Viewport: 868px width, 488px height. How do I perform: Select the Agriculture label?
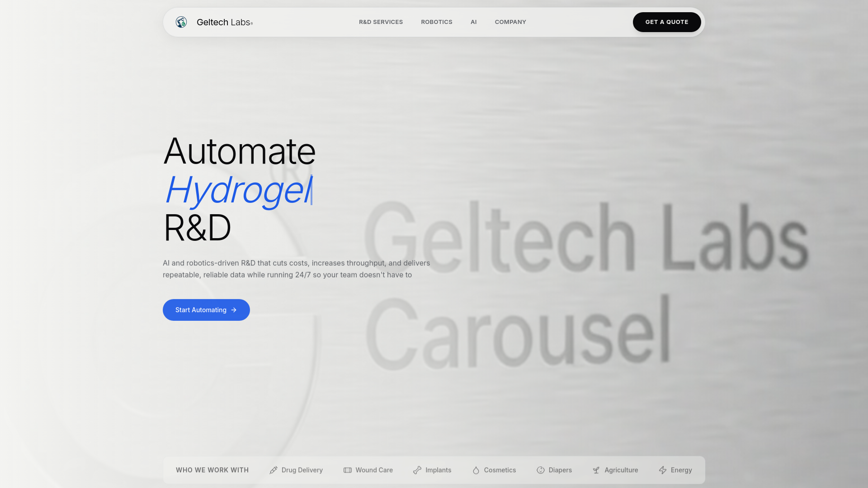tap(621, 470)
